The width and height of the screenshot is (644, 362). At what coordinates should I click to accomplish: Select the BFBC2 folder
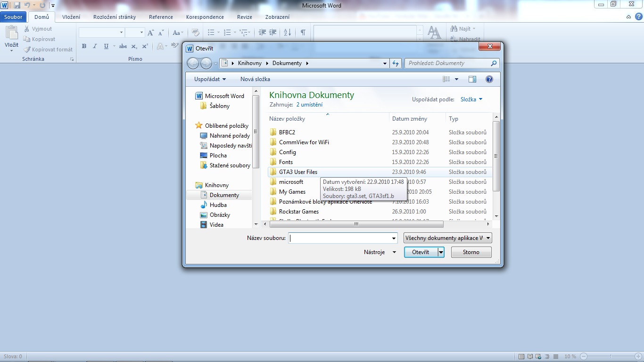pos(287,132)
